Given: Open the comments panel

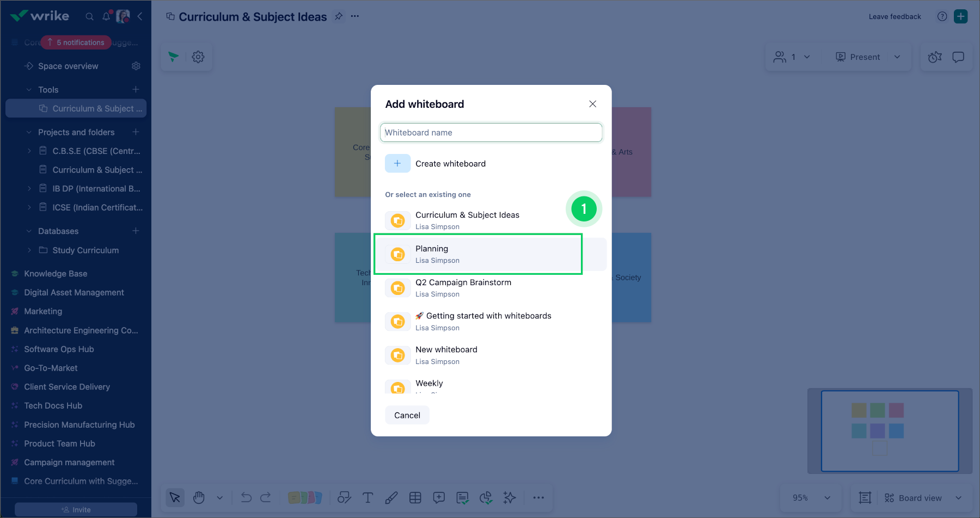Looking at the screenshot, I should point(958,57).
